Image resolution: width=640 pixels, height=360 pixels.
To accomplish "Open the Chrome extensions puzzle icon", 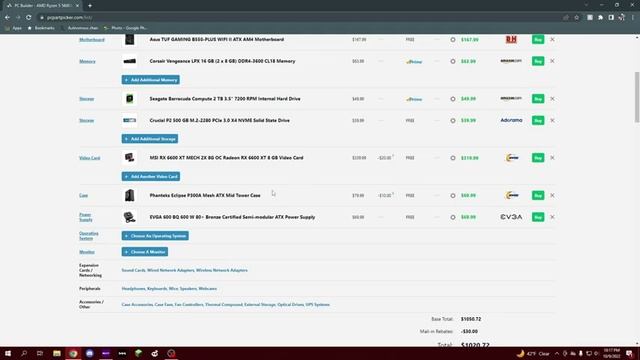I will [600, 18].
